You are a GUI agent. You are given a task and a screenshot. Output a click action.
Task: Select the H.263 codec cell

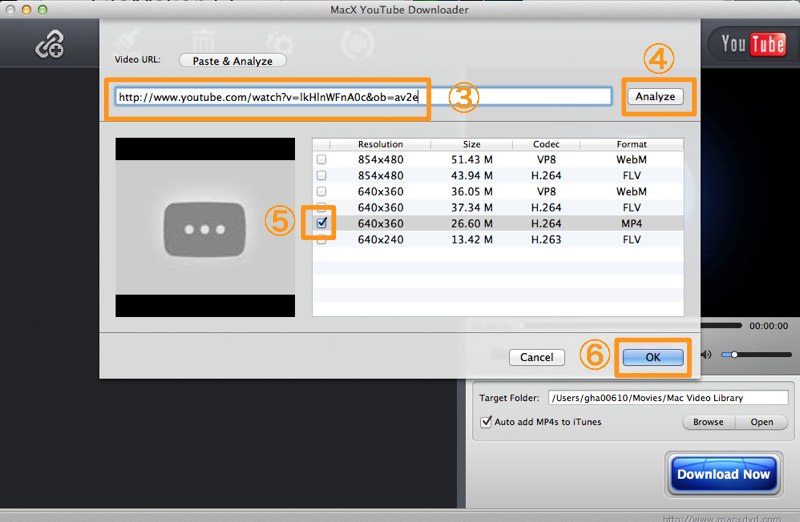[546, 239]
